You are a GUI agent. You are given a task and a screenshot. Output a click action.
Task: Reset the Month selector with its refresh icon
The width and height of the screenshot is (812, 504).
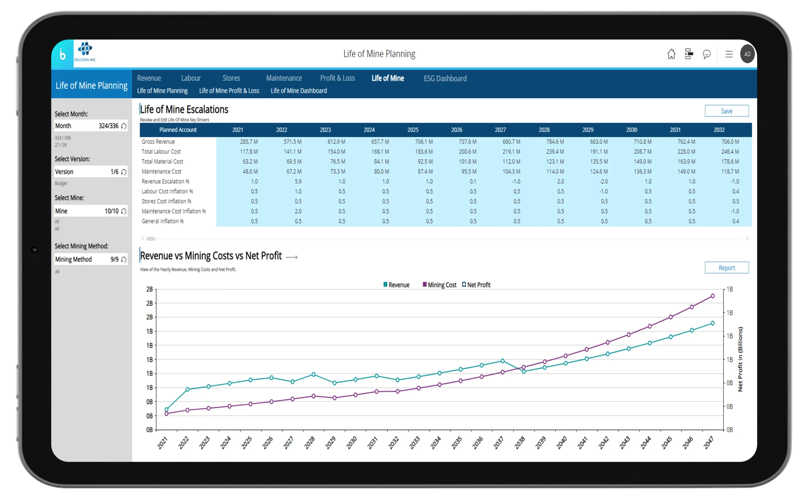[x=124, y=126]
